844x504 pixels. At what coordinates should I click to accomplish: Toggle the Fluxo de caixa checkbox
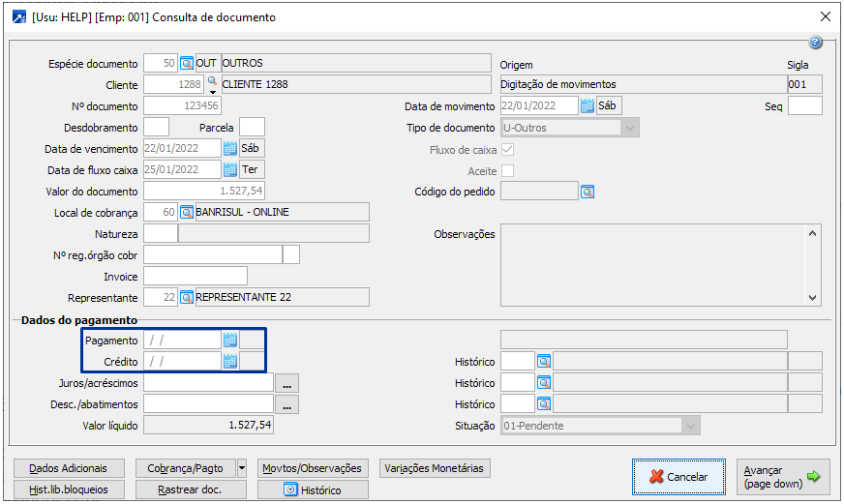point(507,150)
